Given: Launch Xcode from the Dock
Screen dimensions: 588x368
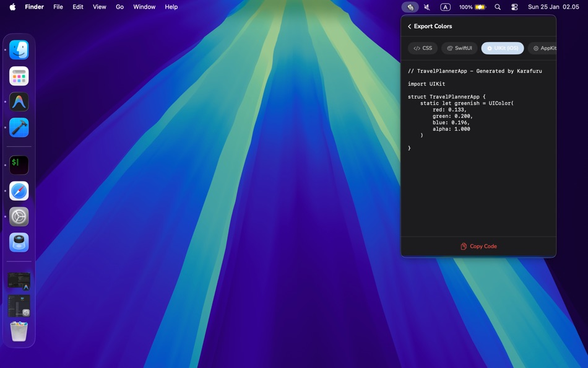Looking at the screenshot, I should tap(19, 128).
